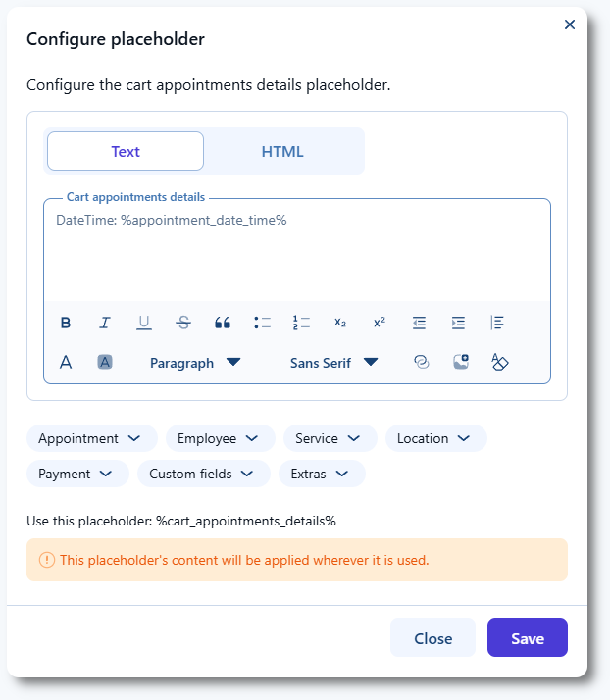Apply italic formatting
Screen dimensions: 610x700
click(x=105, y=323)
